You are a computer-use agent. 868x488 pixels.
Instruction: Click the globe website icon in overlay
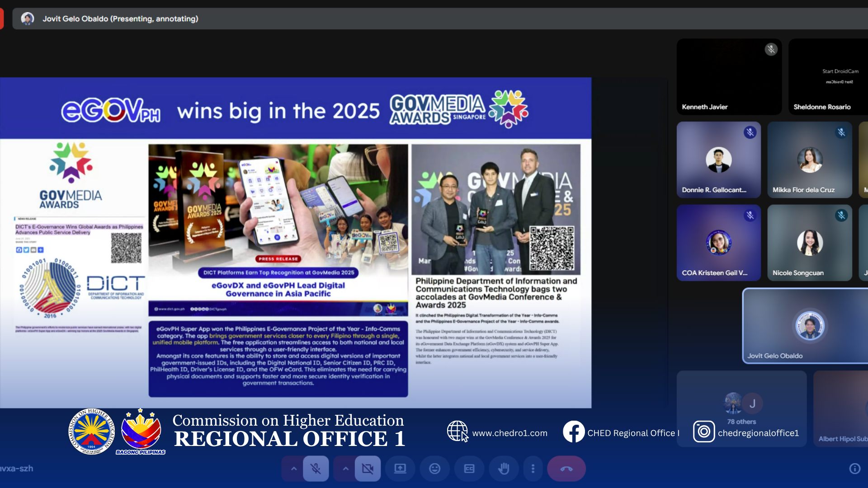point(458,432)
